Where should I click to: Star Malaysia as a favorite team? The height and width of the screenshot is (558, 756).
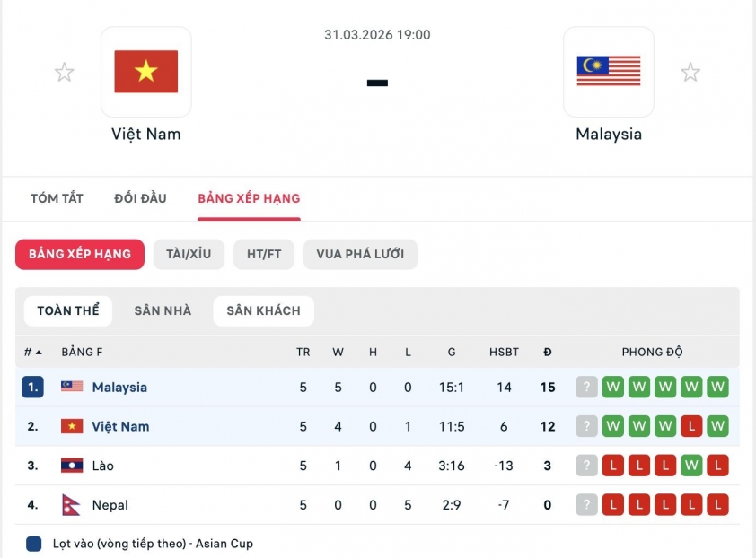[691, 71]
